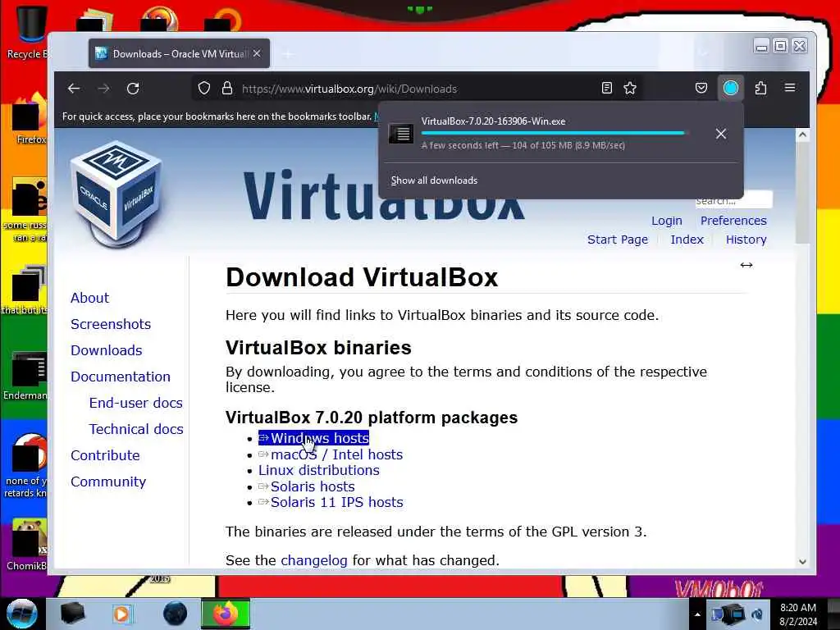The width and height of the screenshot is (840, 630).
Task: Open the Recycle Bin desktop icon
Action: pyautogui.click(x=28, y=32)
